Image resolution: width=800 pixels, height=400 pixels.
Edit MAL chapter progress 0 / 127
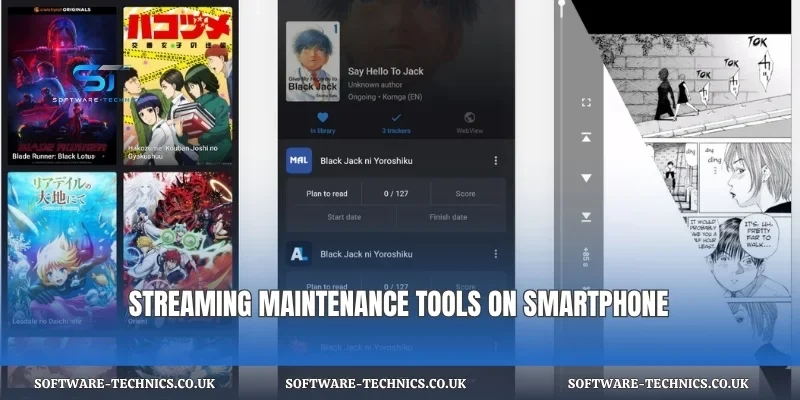pyautogui.click(x=396, y=194)
